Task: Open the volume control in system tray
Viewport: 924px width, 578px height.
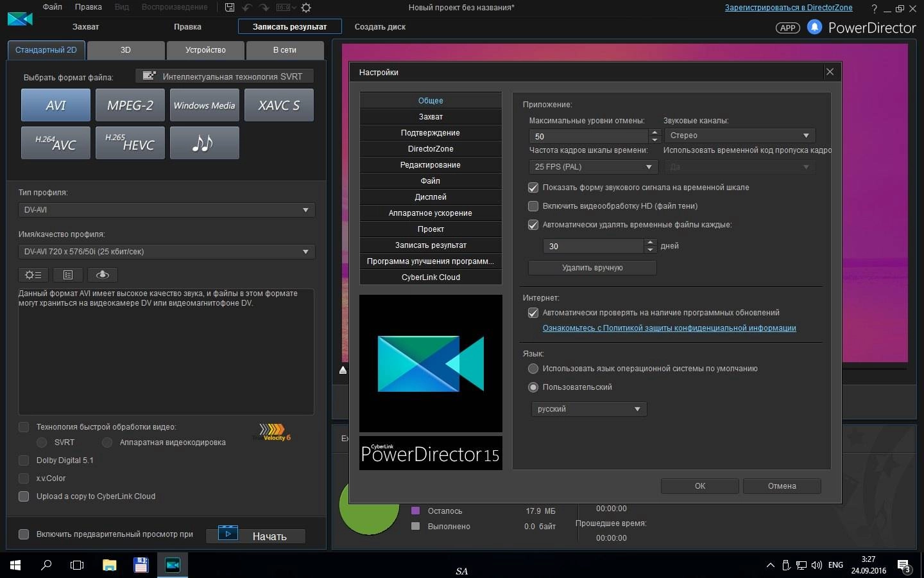Action: click(x=817, y=565)
